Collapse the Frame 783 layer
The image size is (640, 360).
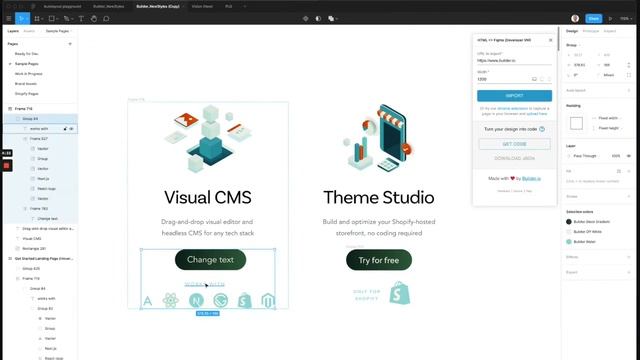click(x=25, y=209)
